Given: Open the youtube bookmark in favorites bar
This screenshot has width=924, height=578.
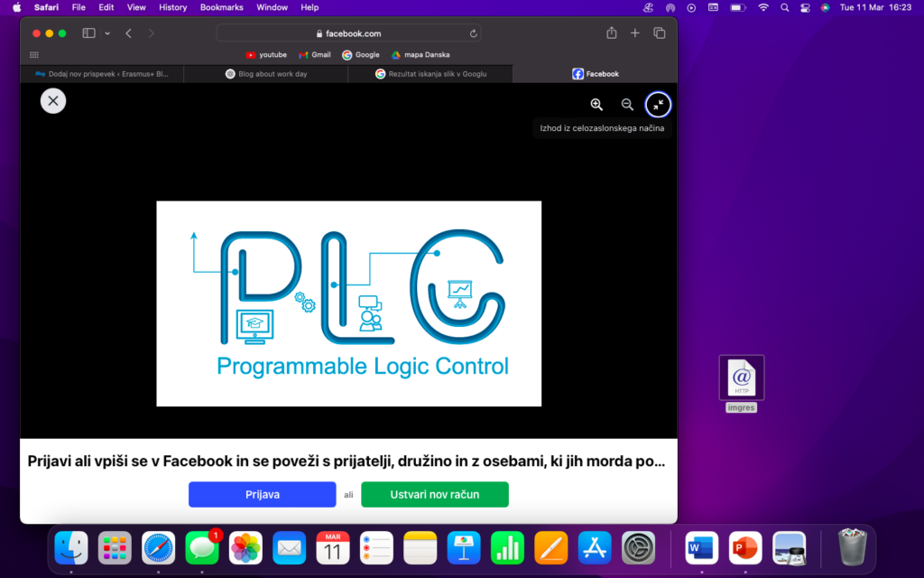Looking at the screenshot, I should coord(266,54).
